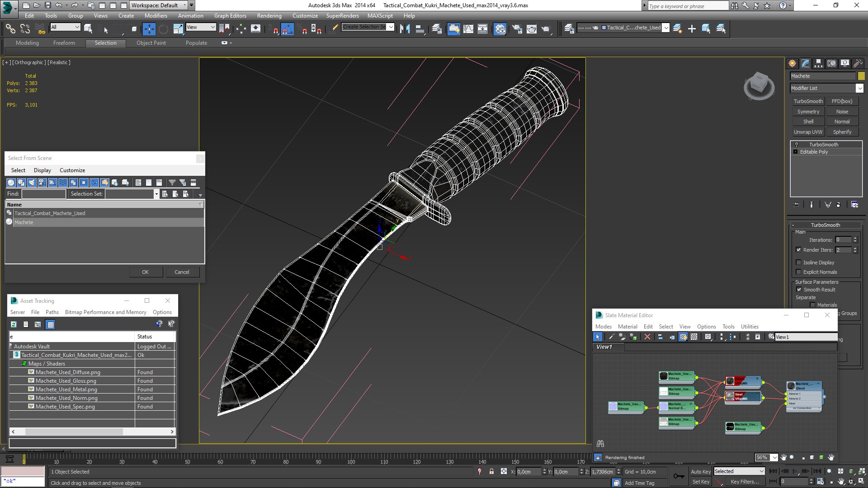This screenshot has height=488, width=868.
Task: Click the binoculars search icon in Slate
Action: pyautogui.click(x=600, y=444)
